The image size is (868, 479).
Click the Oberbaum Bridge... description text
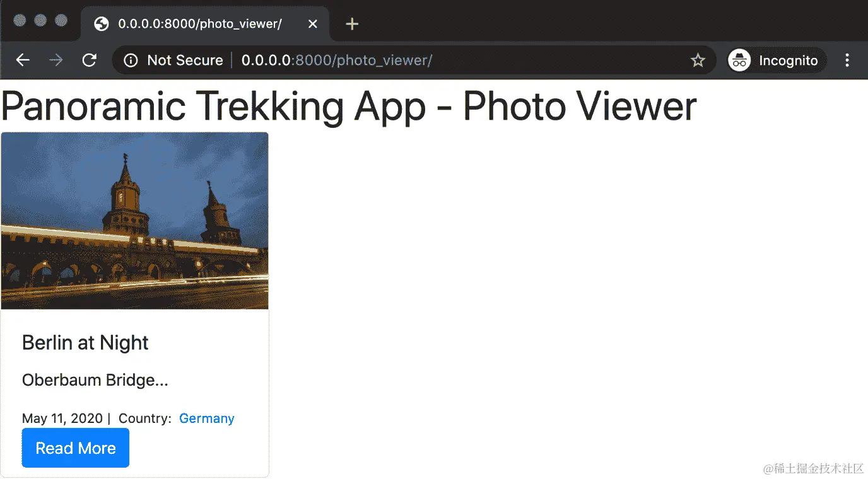click(x=95, y=380)
